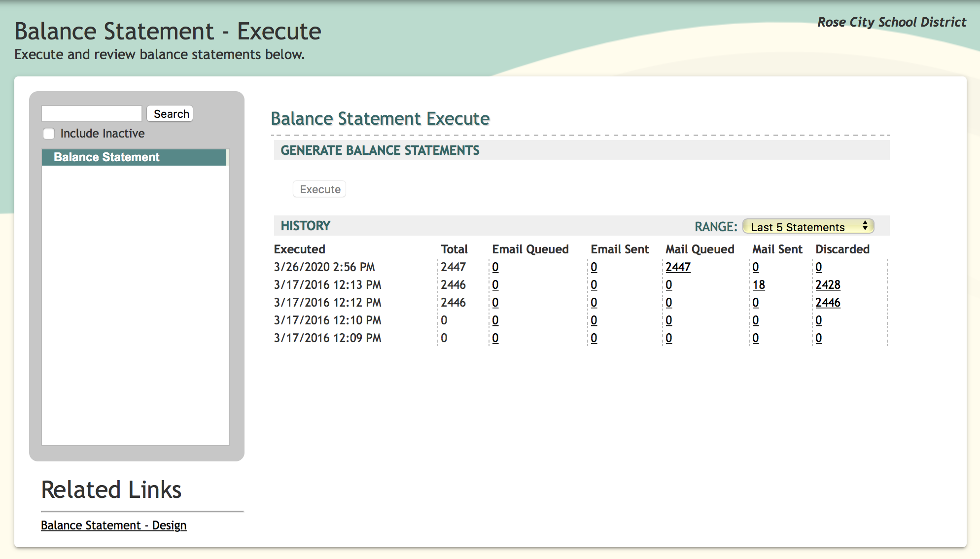
Task: Click the Search button
Action: [171, 114]
